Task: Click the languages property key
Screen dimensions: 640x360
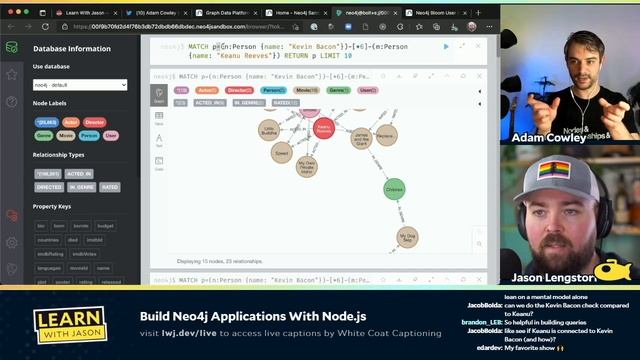Action: pos(49,268)
